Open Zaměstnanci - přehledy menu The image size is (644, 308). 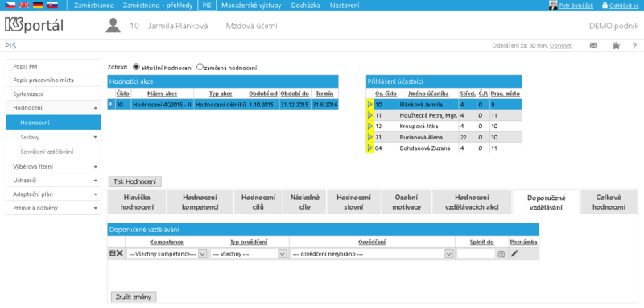click(157, 6)
